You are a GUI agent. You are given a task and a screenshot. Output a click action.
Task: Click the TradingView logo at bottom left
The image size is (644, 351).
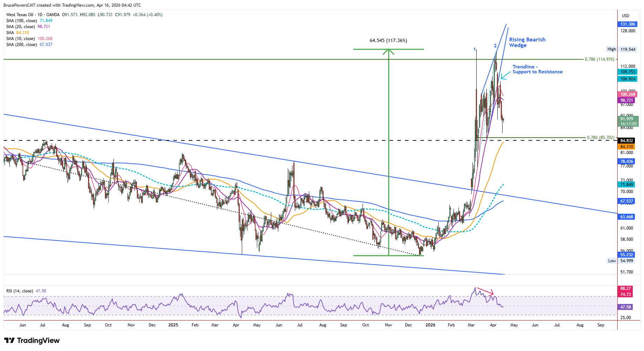[x=32, y=340]
